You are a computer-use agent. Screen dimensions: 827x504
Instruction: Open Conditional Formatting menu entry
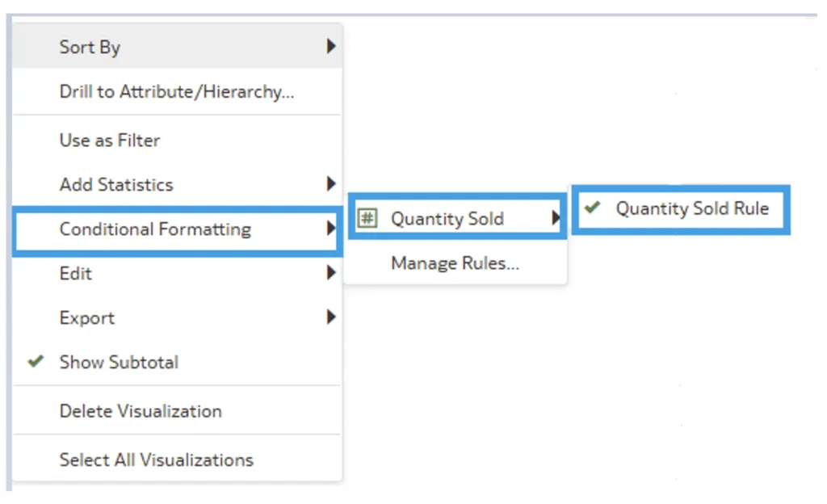pyautogui.click(x=155, y=229)
